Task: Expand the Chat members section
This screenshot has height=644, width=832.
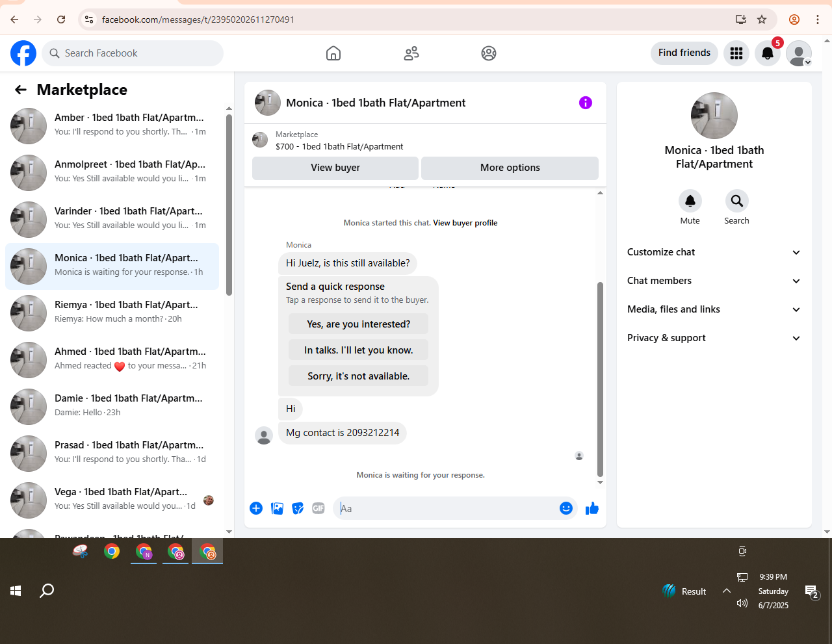Action: point(714,281)
